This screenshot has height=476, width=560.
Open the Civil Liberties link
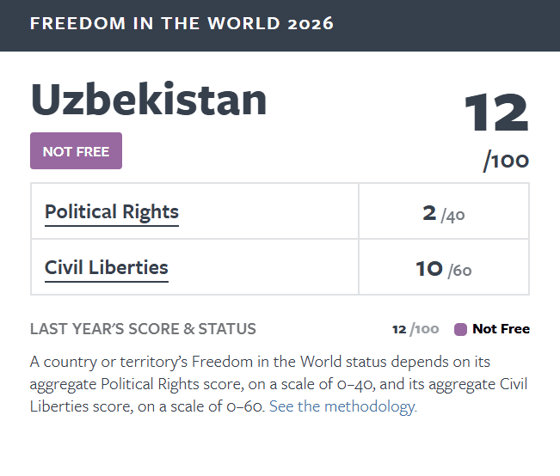click(106, 267)
